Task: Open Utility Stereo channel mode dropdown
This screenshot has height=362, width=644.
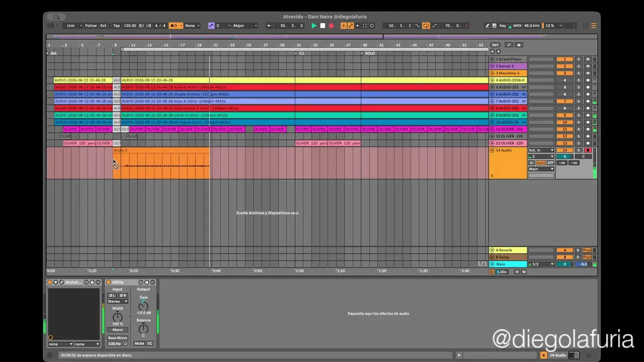Action: pyautogui.click(x=118, y=301)
